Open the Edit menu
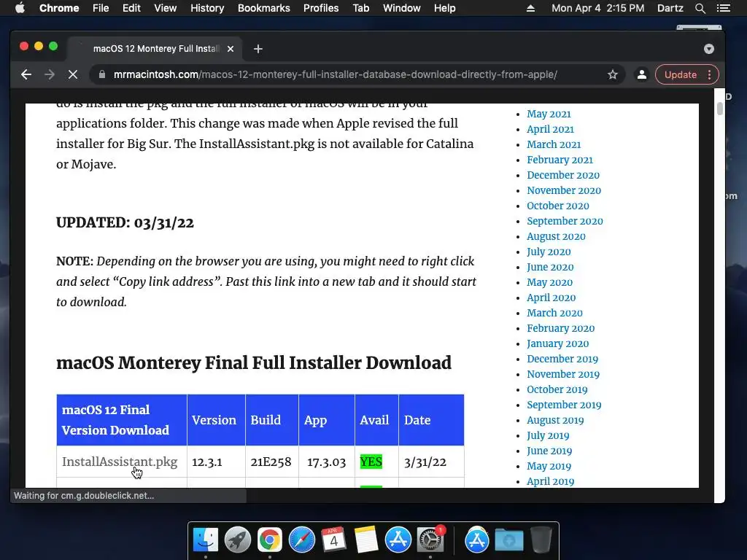The image size is (747, 560). pos(131,8)
